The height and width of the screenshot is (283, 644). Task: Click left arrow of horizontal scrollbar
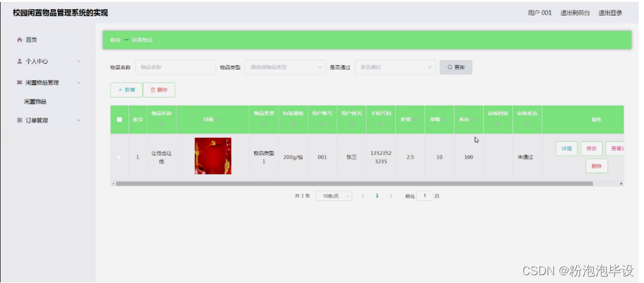point(113,183)
